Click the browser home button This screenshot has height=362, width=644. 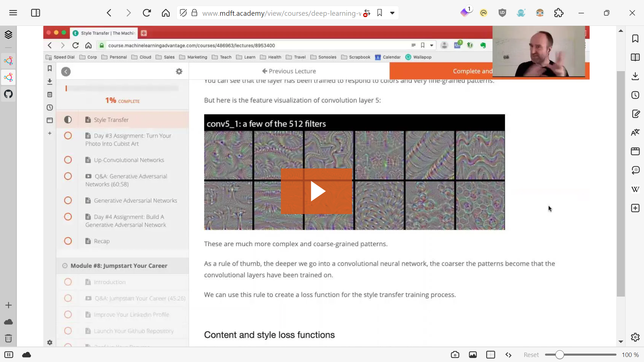coord(165,13)
